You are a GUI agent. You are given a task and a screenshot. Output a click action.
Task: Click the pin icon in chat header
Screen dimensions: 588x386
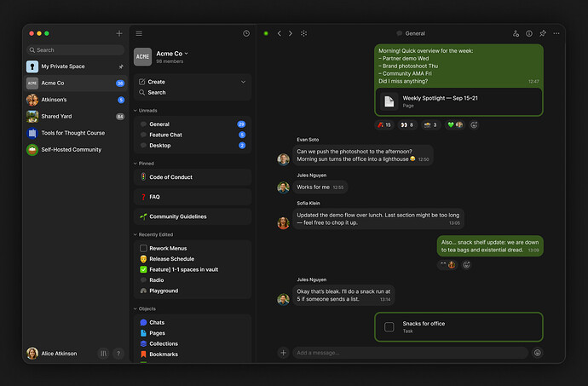[x=542, y=33]
